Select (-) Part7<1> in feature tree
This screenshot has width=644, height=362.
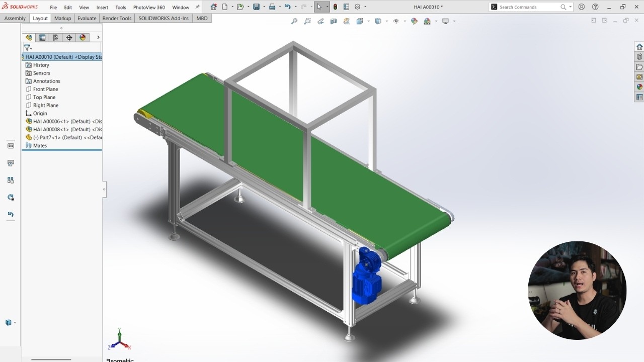64,137
